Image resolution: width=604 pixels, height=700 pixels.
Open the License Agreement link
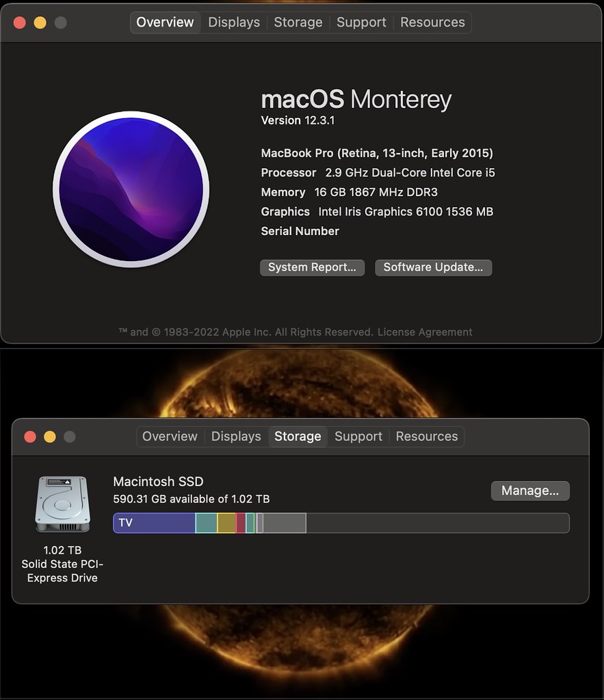point(424,332)
